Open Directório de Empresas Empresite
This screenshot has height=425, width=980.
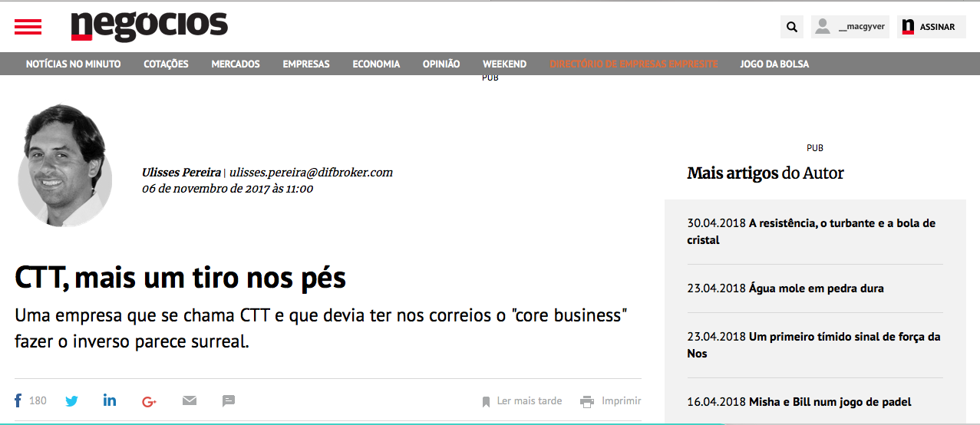(634, 64)
